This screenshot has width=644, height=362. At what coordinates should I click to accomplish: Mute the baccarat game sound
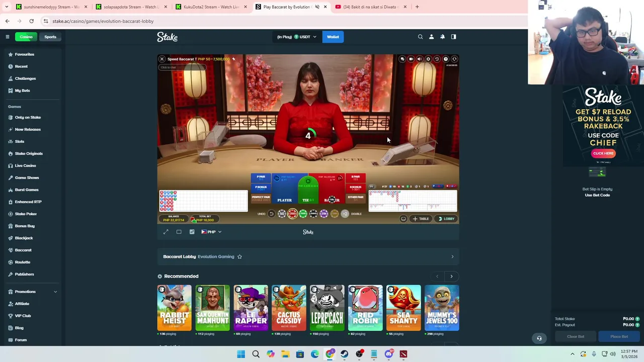coord(420,59)
